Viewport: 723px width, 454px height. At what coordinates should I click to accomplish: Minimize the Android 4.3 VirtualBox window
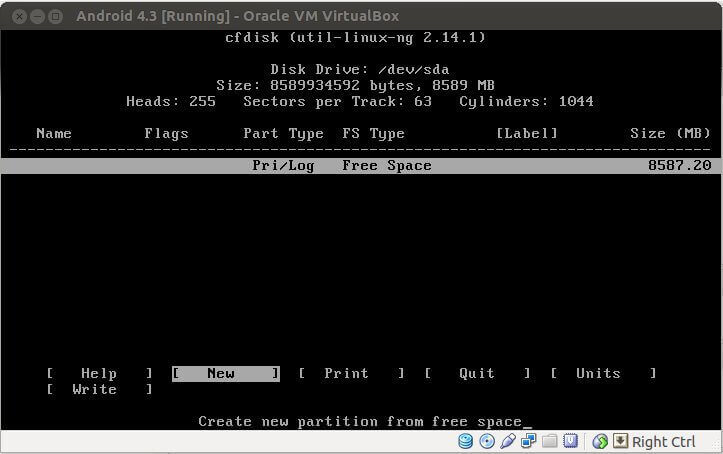(37, 17)
